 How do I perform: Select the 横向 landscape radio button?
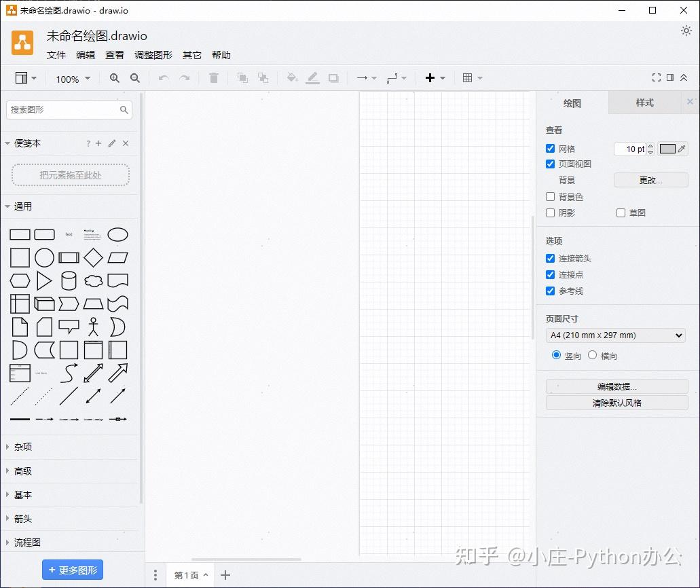click(592, 355)
